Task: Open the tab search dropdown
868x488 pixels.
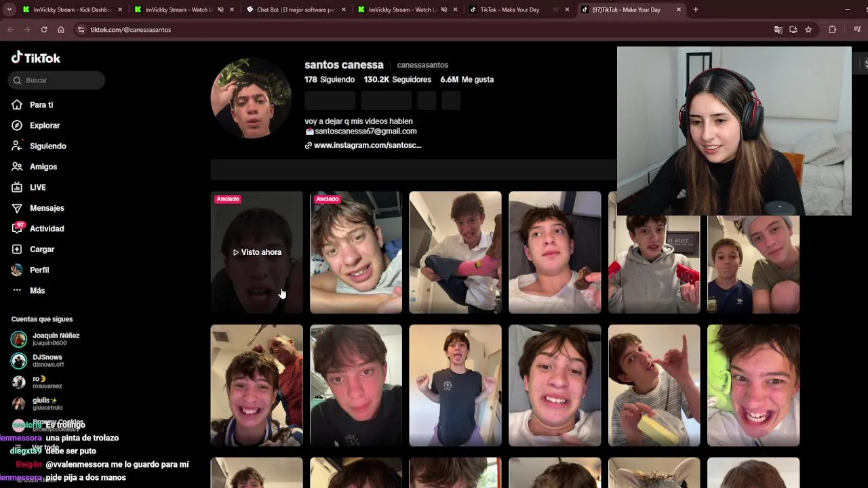Action: pyautogui.click(x=9, y=9)
